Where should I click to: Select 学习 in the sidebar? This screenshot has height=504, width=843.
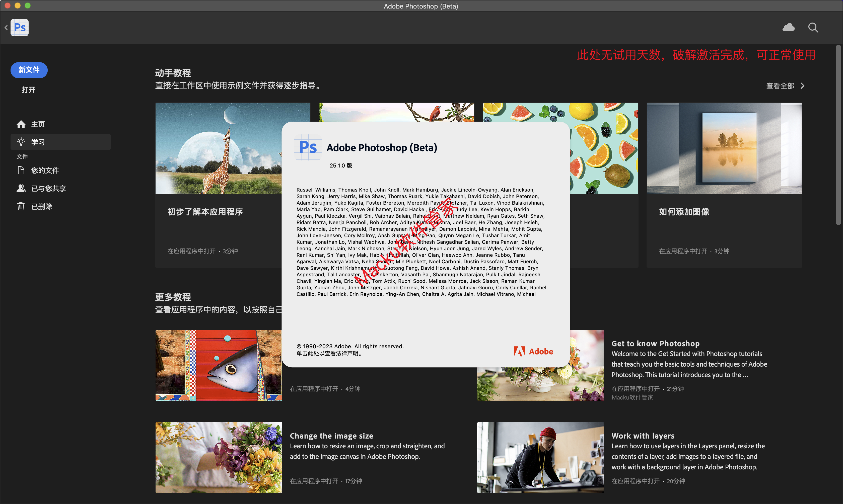pos(60,142)
